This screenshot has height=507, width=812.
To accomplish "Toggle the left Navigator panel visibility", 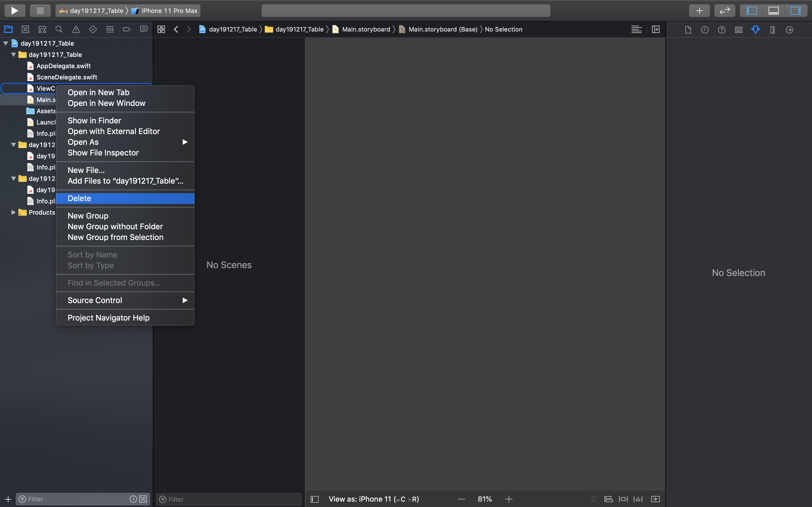I will (x=751, y=11).
